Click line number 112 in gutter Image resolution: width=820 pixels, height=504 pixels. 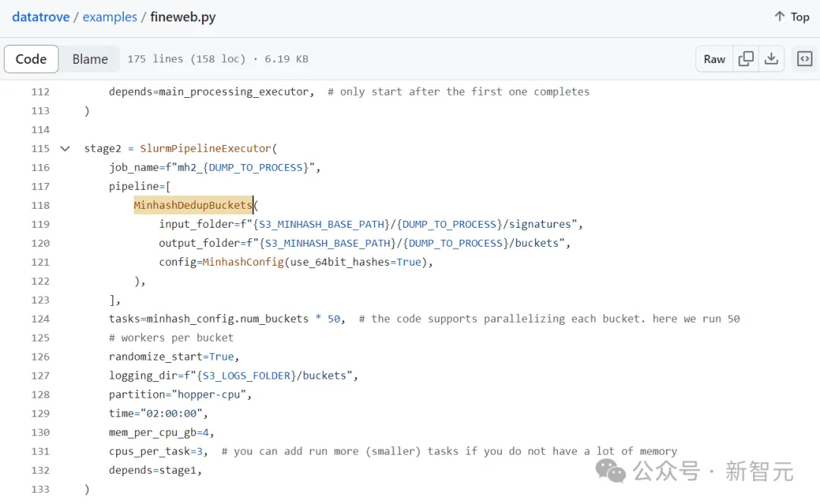[40, 92]
